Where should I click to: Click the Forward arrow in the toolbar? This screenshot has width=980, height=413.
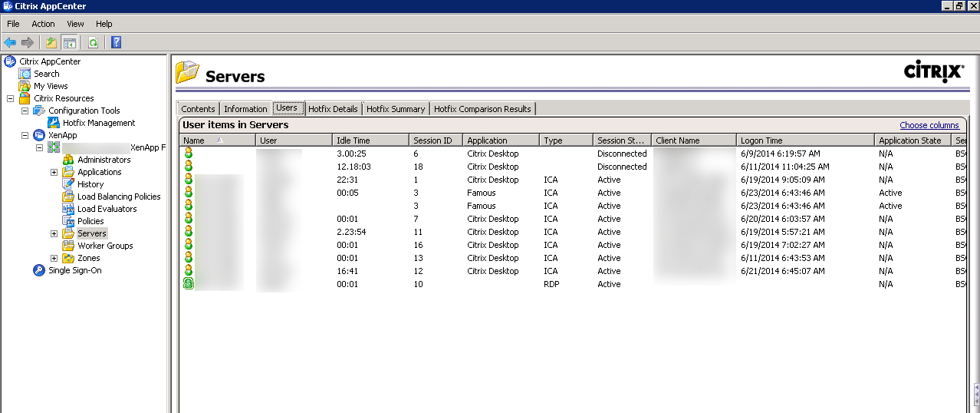click(28, 42)
